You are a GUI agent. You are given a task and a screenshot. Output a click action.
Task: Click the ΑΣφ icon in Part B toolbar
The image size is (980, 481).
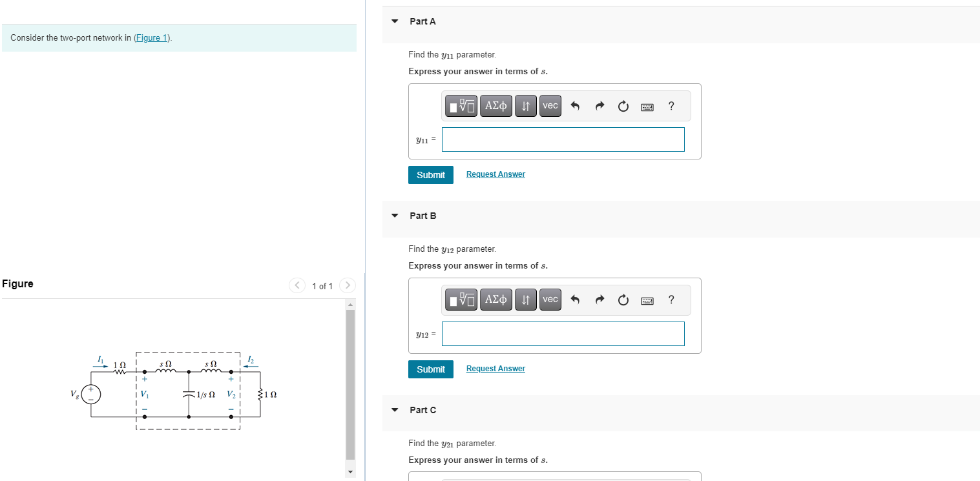coord(495,299)
